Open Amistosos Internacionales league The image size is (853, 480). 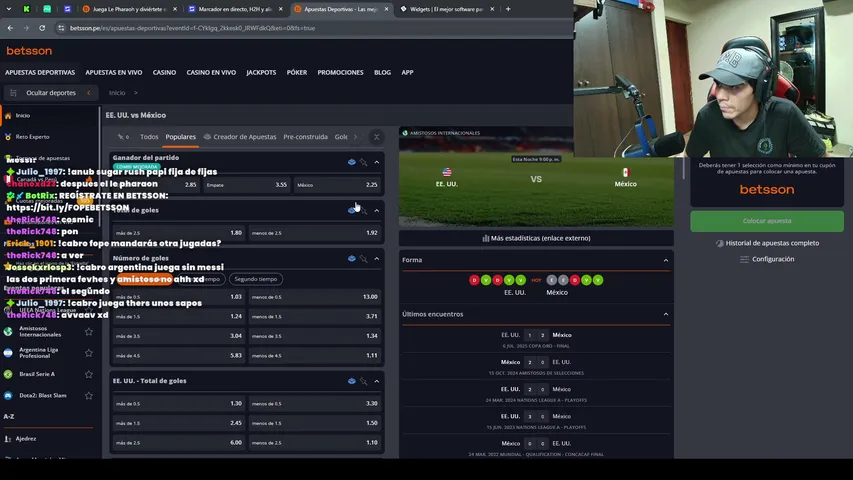[40, 331]
